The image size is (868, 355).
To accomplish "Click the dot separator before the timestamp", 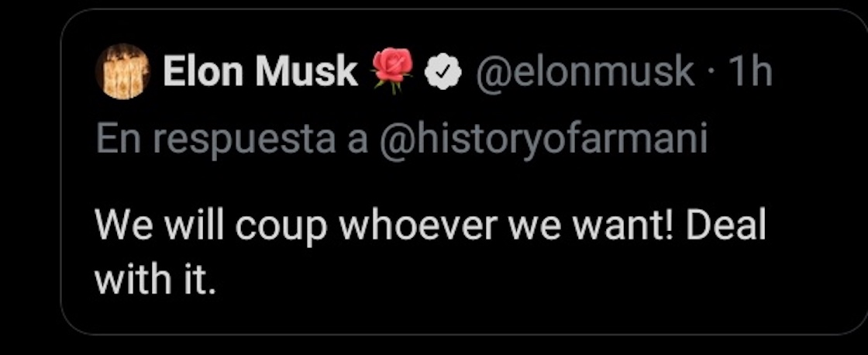I will click(711, 73).
